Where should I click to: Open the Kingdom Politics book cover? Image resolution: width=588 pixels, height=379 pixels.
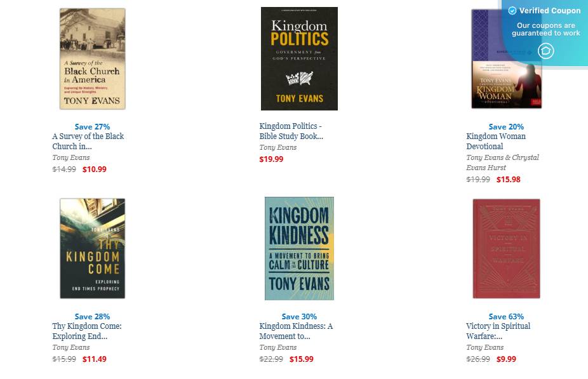pyautogui.click(x=299, y=58)
